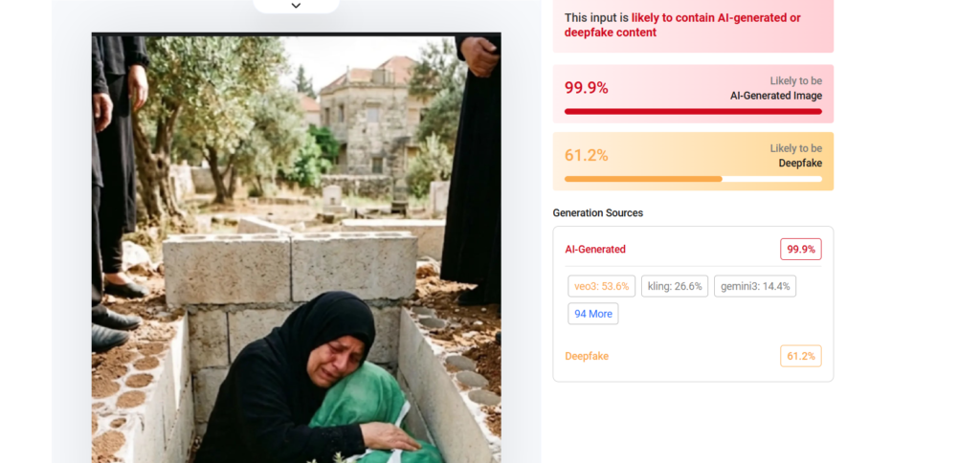Click the red AI-Generated Image progress bar
This screenshot has height=463, width=980.
(693, 112)
